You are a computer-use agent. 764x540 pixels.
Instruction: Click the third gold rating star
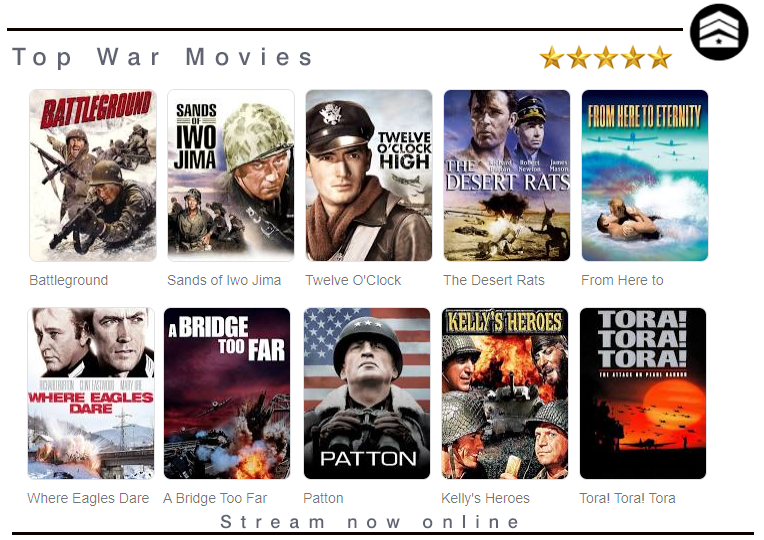606,58
